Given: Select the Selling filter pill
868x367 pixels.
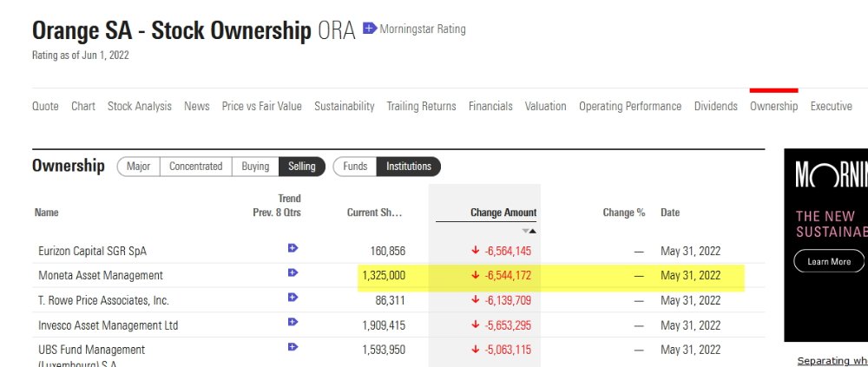Looking at the screenshot, I should click(x=302, y=167).
